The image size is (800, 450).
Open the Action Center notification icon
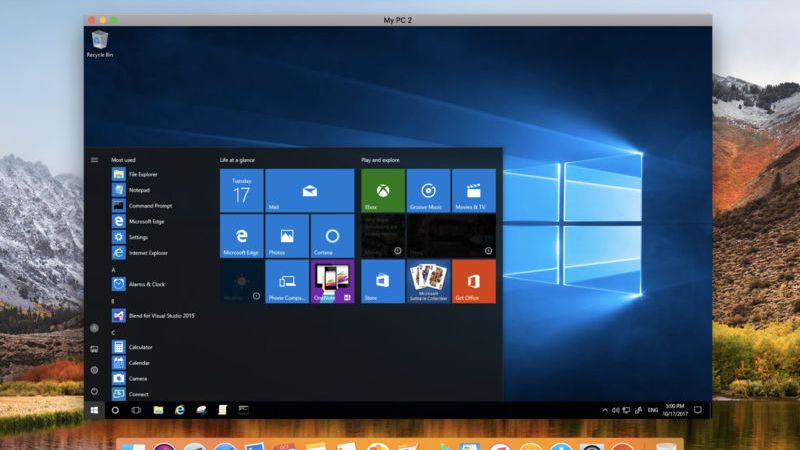tap(698, 410)
